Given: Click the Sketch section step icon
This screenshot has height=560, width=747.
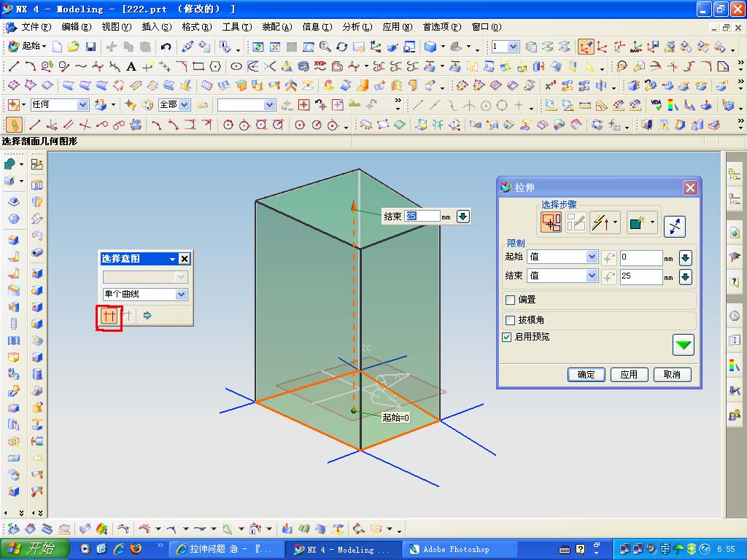Looking at the screenshot, I should point(576,222).
